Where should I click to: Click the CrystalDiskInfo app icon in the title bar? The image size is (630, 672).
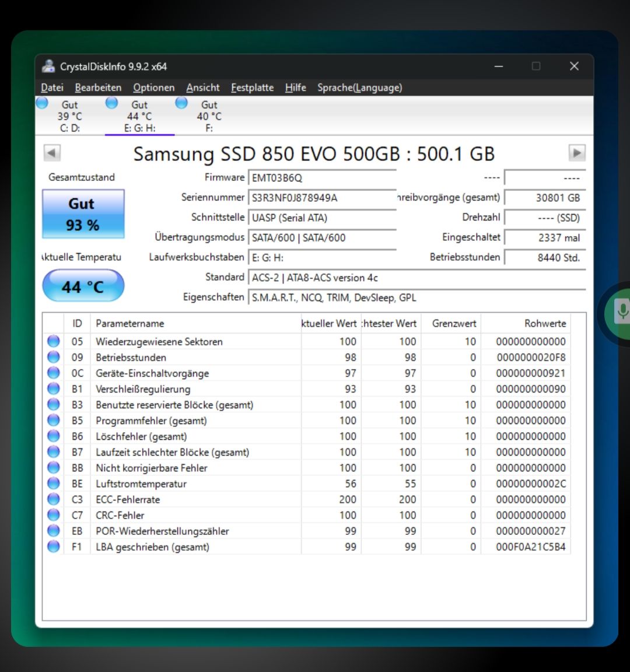coord(48,66)
